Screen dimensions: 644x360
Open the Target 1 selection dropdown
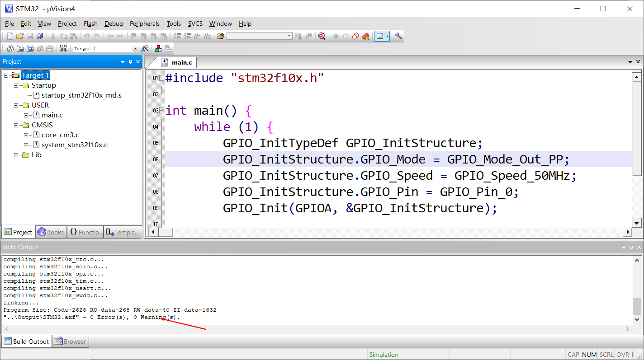pyautogui.click(x=135, y=49)
